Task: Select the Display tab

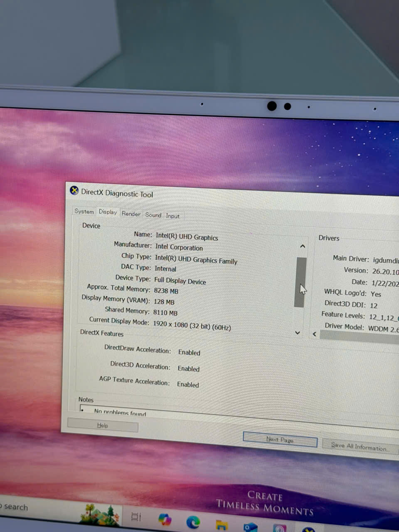Action: pos(108,212)
